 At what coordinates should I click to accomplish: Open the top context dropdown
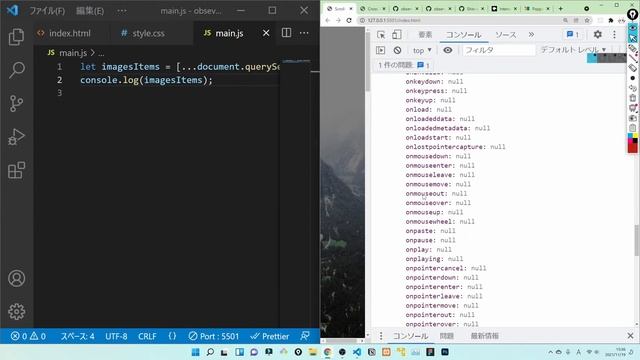point(422,50)
